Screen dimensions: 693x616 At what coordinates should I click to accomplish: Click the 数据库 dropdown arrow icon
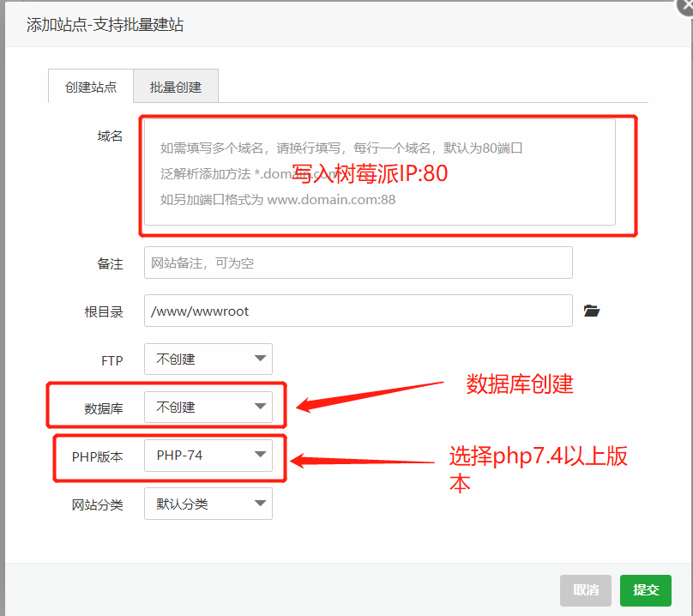coord(260,407)
